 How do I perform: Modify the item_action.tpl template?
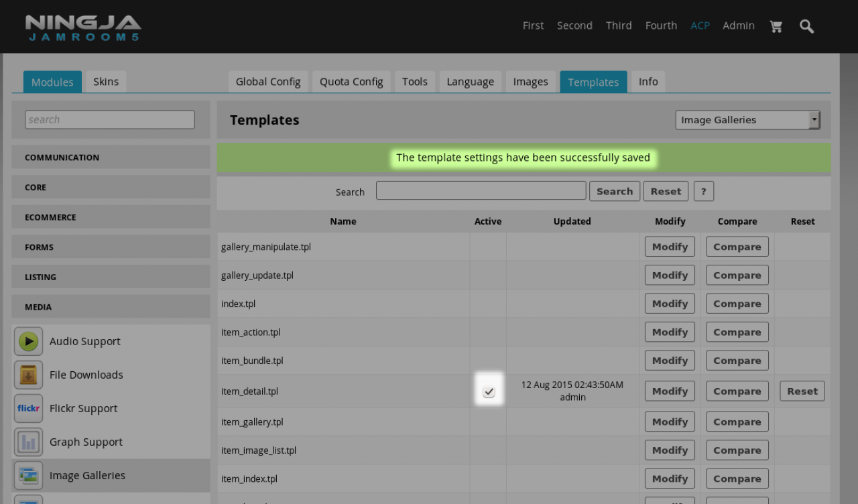pos(670,332)
